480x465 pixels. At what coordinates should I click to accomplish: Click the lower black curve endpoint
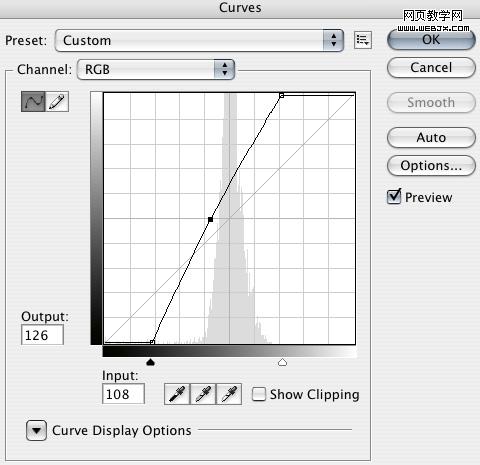152,342
